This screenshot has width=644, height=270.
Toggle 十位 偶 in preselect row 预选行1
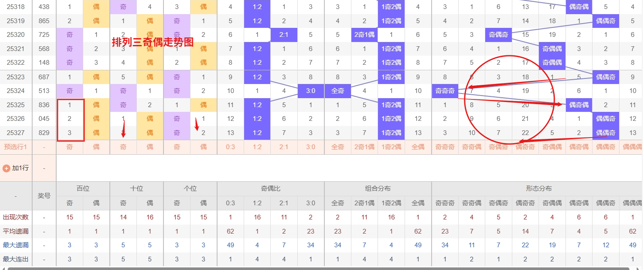pos(150,147)
